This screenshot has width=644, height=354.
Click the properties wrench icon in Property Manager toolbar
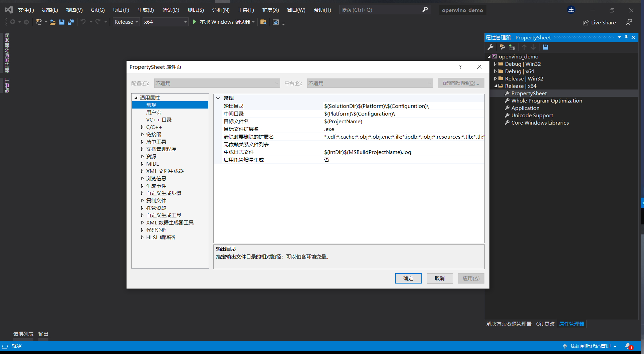coord(490,47)
